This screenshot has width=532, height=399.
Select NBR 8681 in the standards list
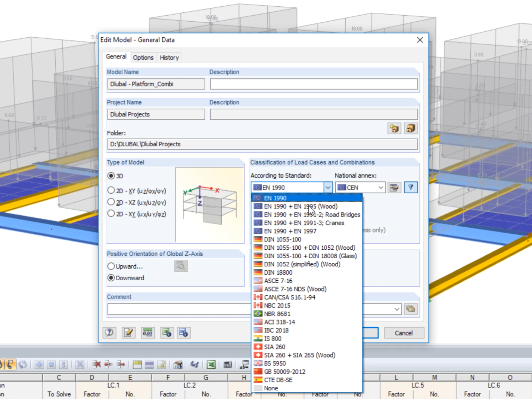pos(307,314)
